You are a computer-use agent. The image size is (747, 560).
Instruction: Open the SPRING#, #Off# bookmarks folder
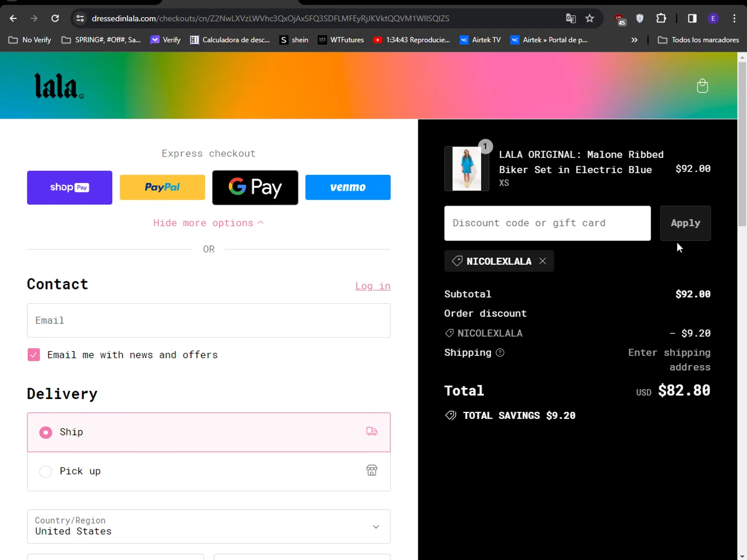coord(101,40)
